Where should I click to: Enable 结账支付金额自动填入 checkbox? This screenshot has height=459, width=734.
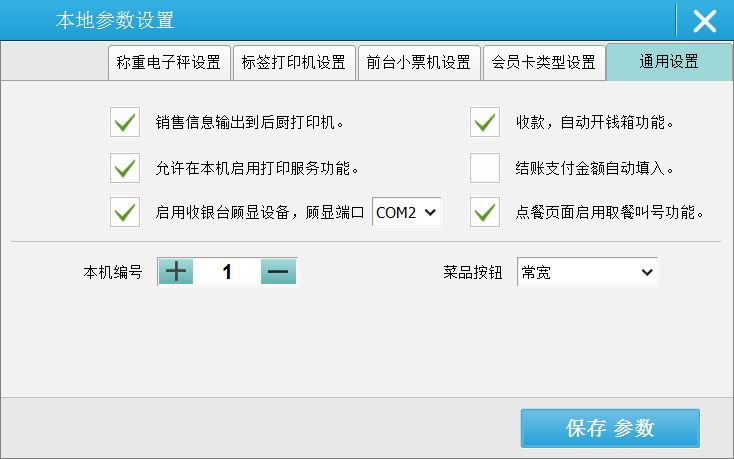click(485, 168)
